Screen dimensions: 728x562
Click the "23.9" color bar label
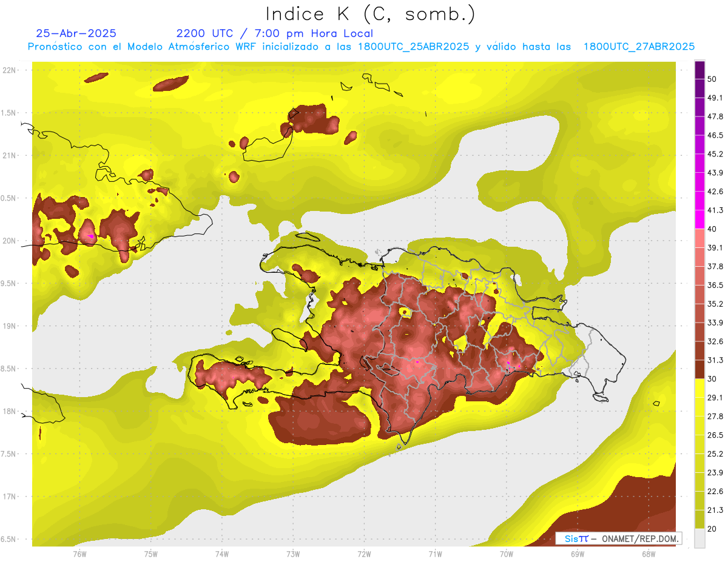coord(715,473)
